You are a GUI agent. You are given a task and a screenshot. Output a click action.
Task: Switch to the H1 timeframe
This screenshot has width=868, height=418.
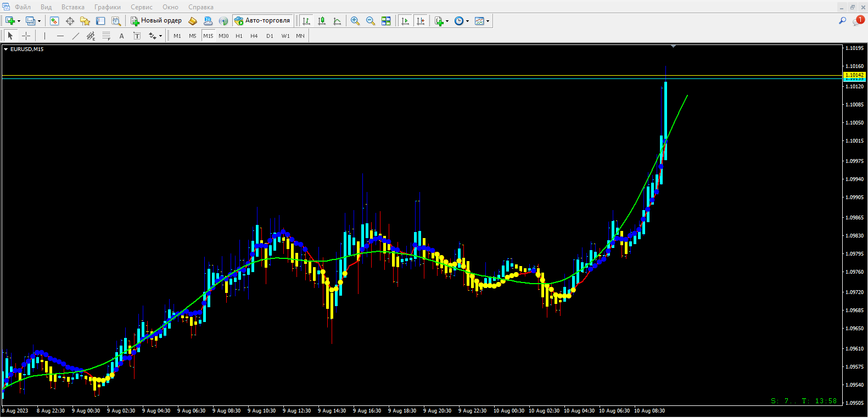tap(239, 36)
